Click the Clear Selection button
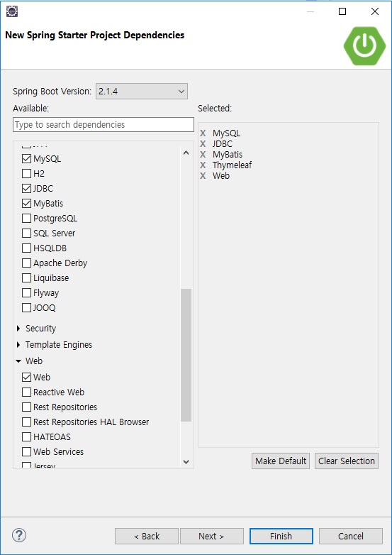 347,461
